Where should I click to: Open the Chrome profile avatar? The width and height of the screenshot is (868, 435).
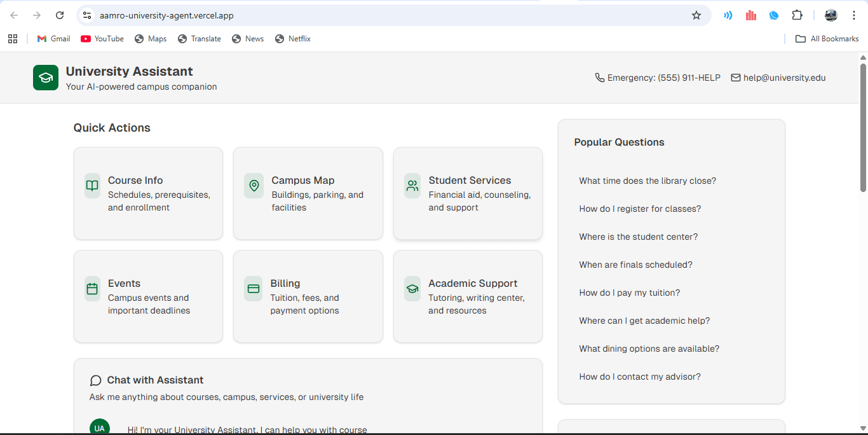click(x=831, y=15)
